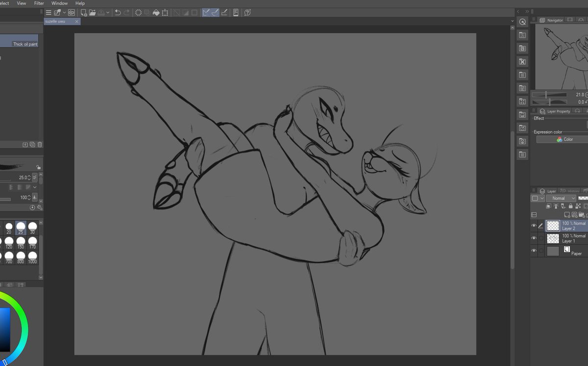Open the layer blending mode Normal dropdown

coord(561,198)
